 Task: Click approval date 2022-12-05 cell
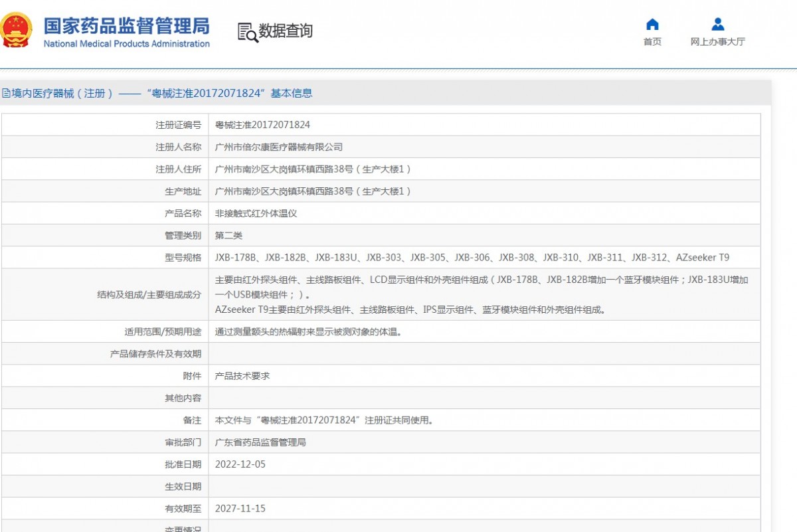pos(240,464)
